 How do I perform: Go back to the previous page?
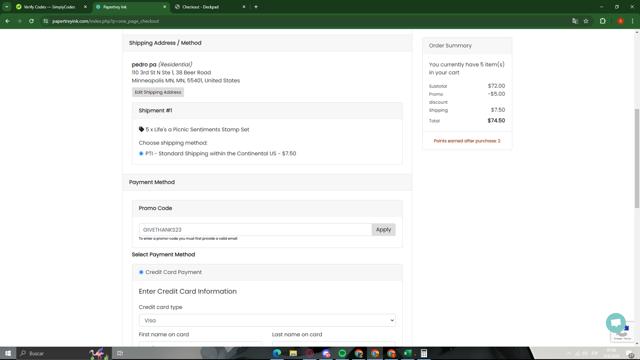(8, 21)
